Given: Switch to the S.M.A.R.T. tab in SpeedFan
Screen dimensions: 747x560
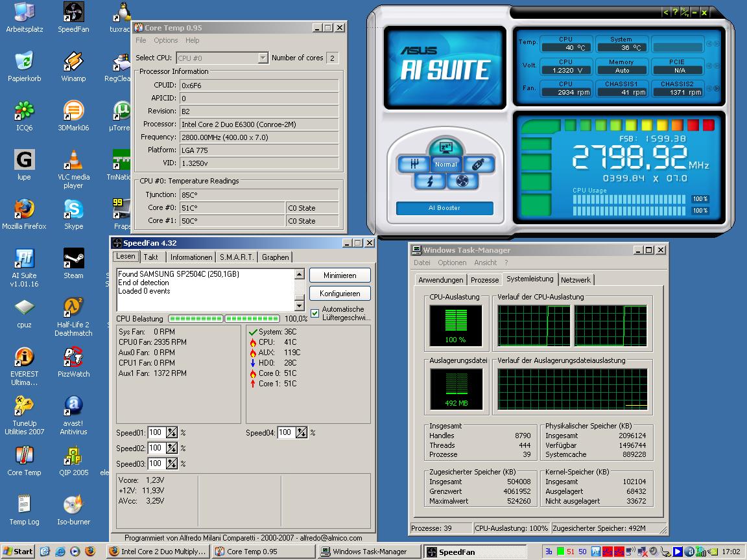Looking at the screenshot, I should [236, 257].
